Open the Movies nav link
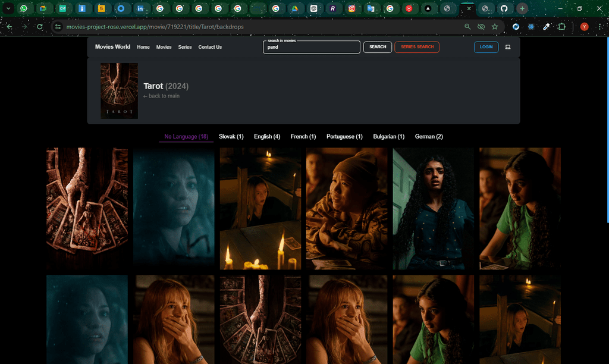The height and width of the screenshot is (364, 609). point(164,47)
